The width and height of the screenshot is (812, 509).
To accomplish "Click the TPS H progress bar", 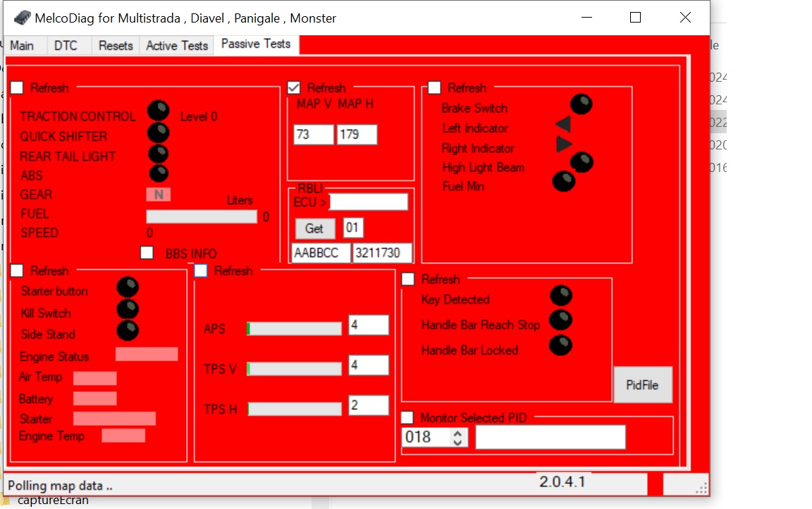I will pos(294,409).
